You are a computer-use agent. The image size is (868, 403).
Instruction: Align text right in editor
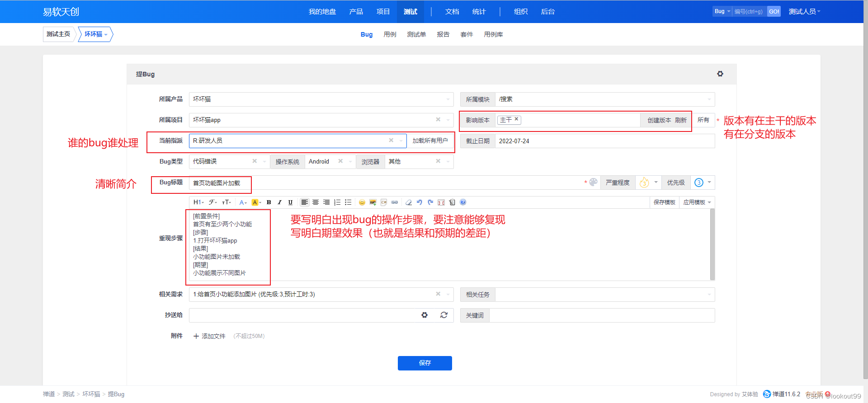pos(326,202)
